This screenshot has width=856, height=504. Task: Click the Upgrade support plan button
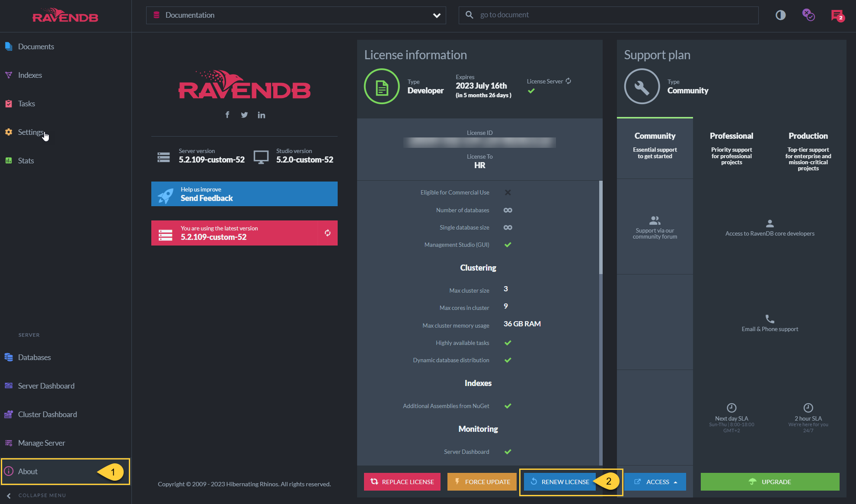[770, 482]
